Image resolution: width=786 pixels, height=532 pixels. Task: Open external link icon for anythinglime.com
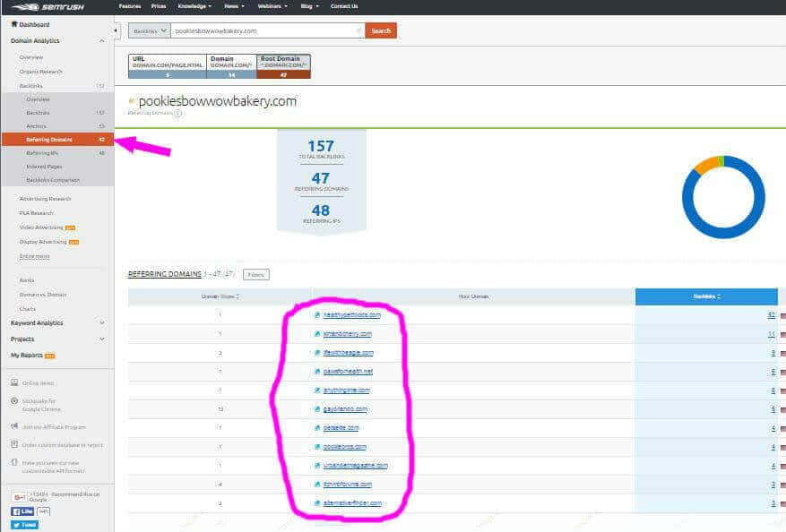coord(316,390)
